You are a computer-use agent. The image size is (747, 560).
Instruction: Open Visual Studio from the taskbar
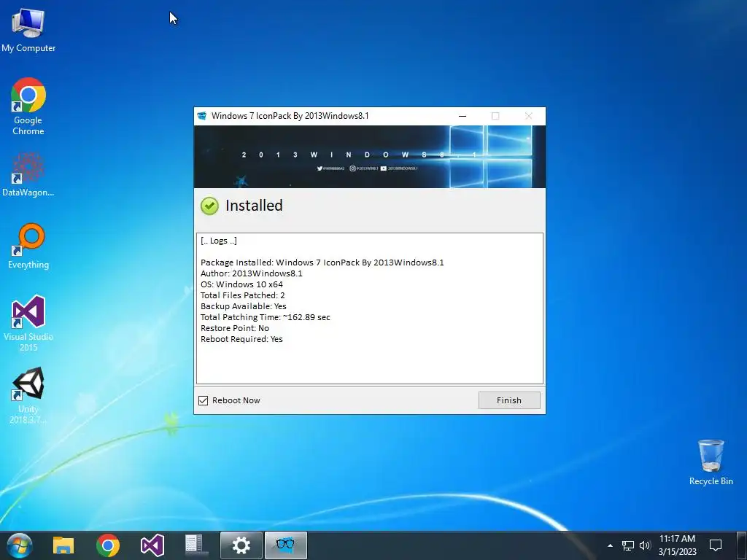(152, 545)
